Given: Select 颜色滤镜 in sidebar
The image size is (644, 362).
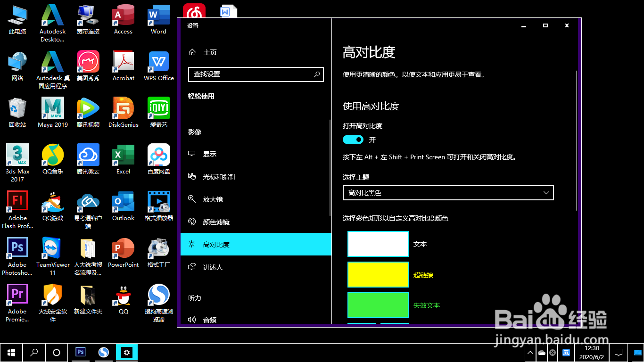Looking at the screenshot, I should coord(256,222).
